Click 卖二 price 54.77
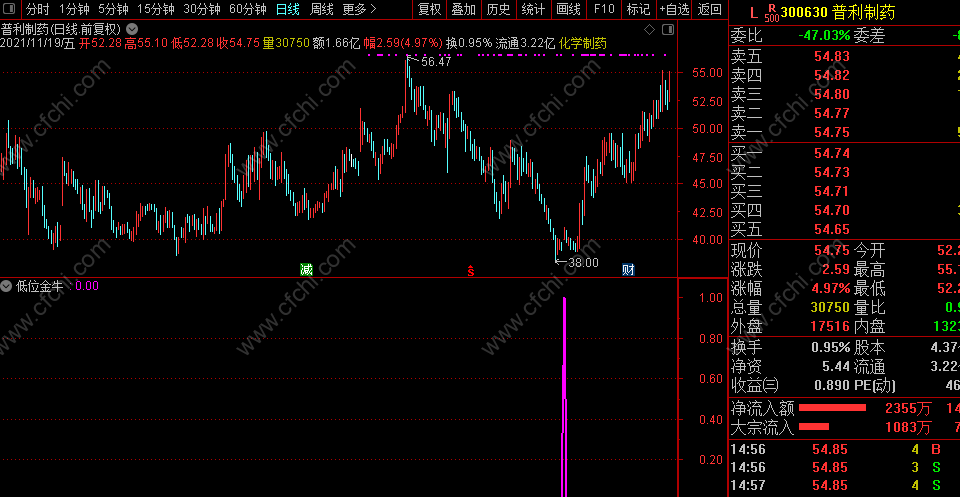The image size is (960, 497). coord(831,113)
